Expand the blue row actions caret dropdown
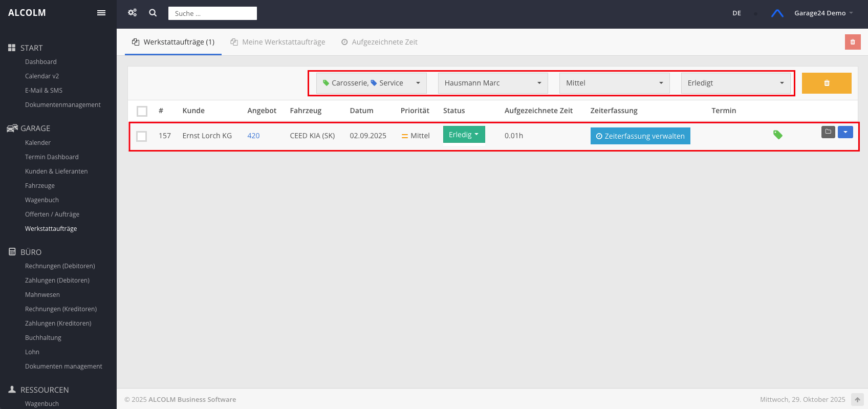The image size is (868, 409). (845, 132)
